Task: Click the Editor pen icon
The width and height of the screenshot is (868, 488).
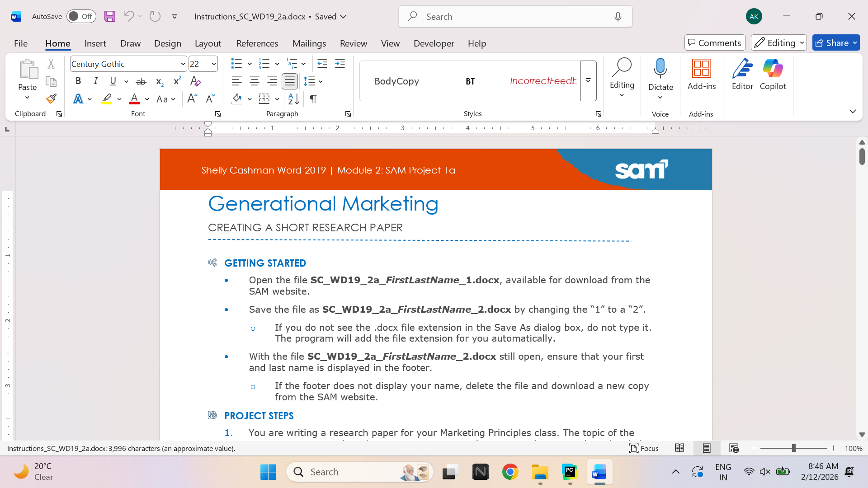Action: tap(742, 75)
